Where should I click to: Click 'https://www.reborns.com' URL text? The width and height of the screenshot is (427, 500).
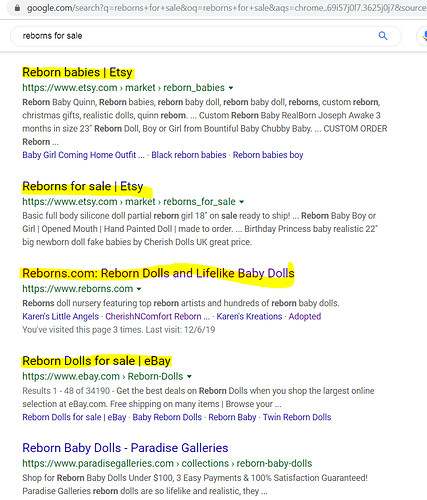pyautogui.click(x=78, y=289)
